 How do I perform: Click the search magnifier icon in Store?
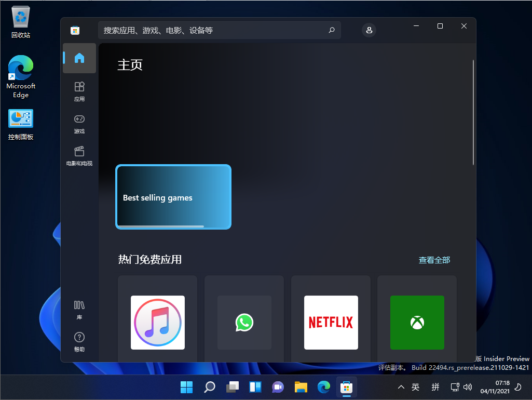332,30
